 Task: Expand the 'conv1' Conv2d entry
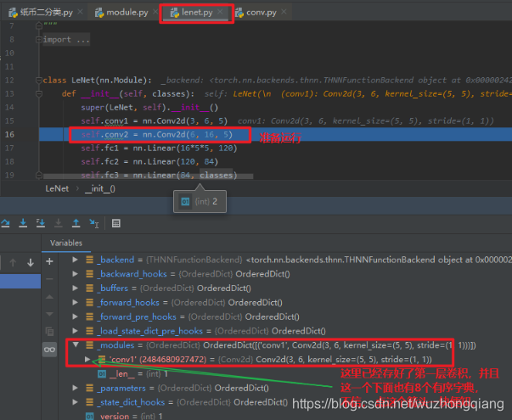(87, 359)
